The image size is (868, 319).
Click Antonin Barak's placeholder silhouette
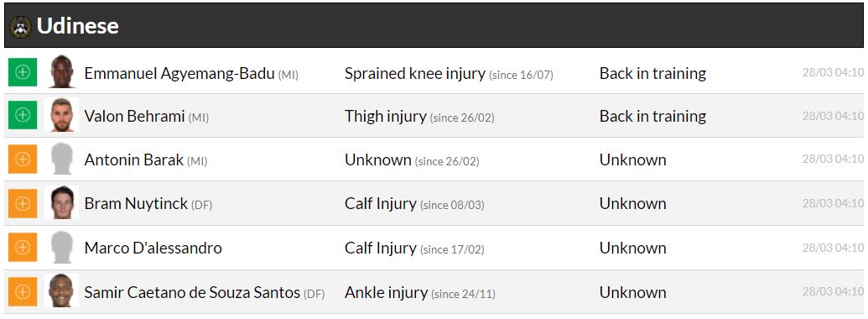(x=61, y=159)
